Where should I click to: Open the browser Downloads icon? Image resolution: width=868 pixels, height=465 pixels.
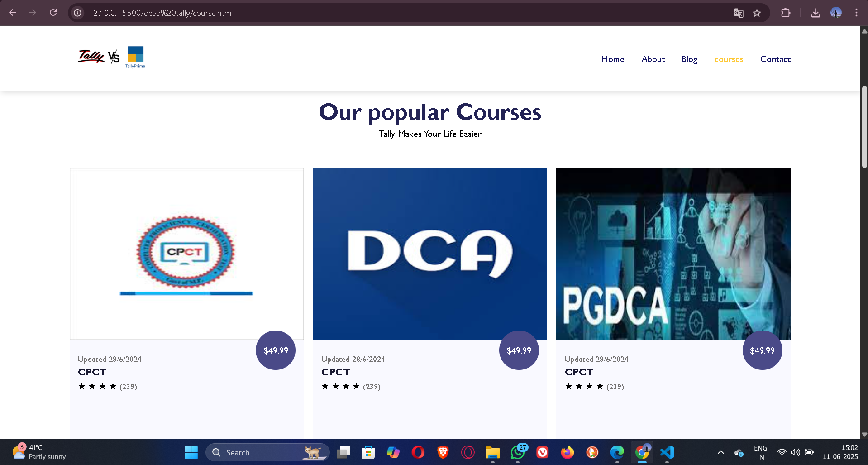(816, 13)
